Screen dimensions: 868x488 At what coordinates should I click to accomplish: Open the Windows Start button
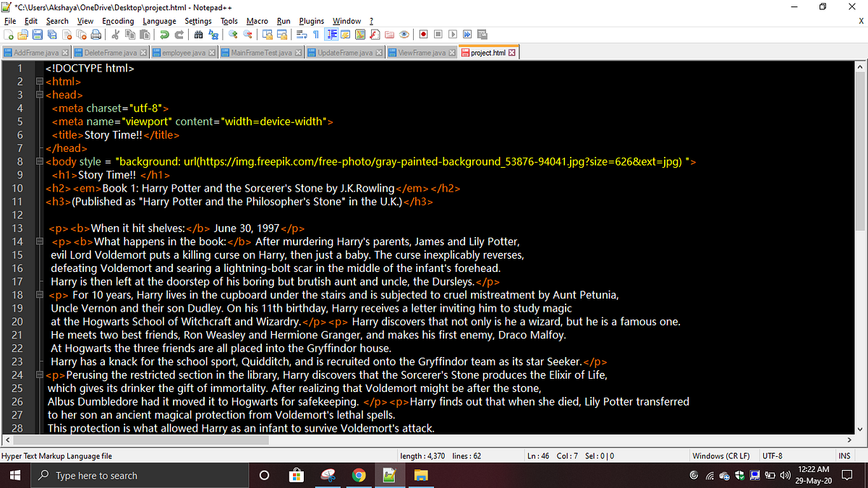pyautogui.click(x=15, y=475)
